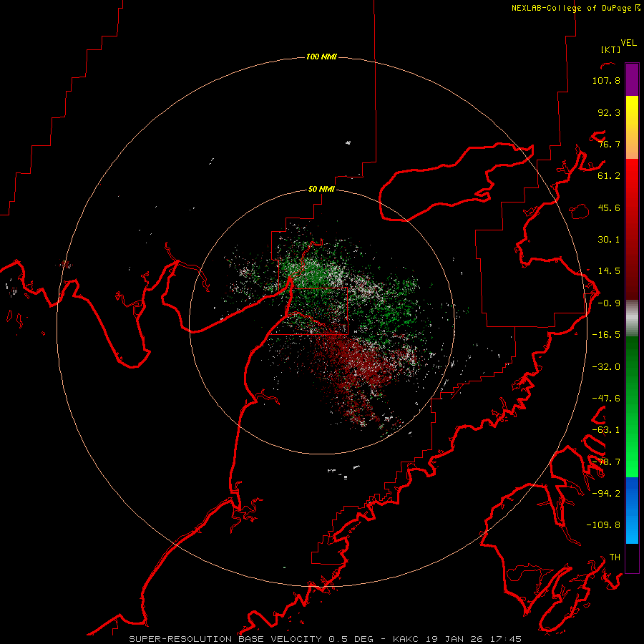Click the 50 NMI range ring label
This screenshot has width=644, height=644.
321,189
